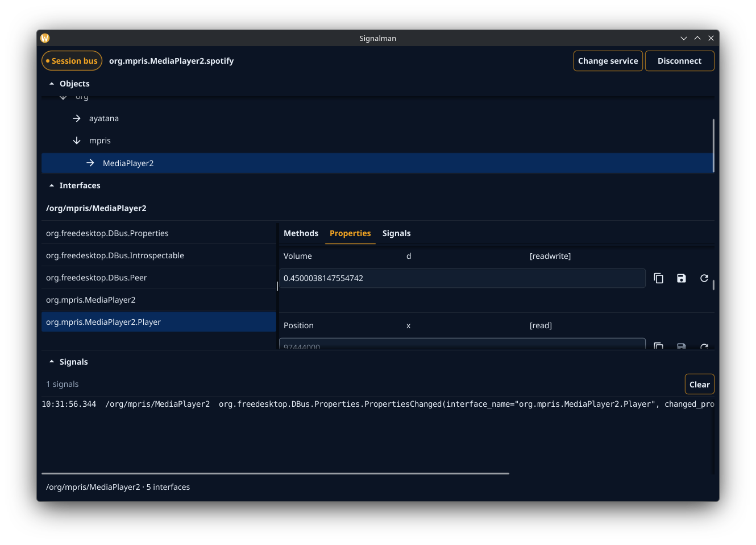Click the status bar '5 interfaces' text
756x545 pixels.
[x=168, y=487]
